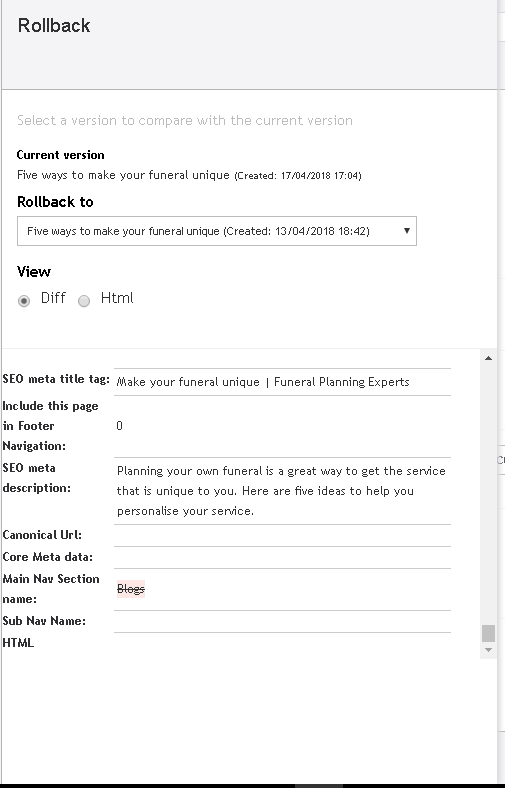Open the Rollback to version dropdown
Viewport: 505px width, 788px height.
point(217,231)
